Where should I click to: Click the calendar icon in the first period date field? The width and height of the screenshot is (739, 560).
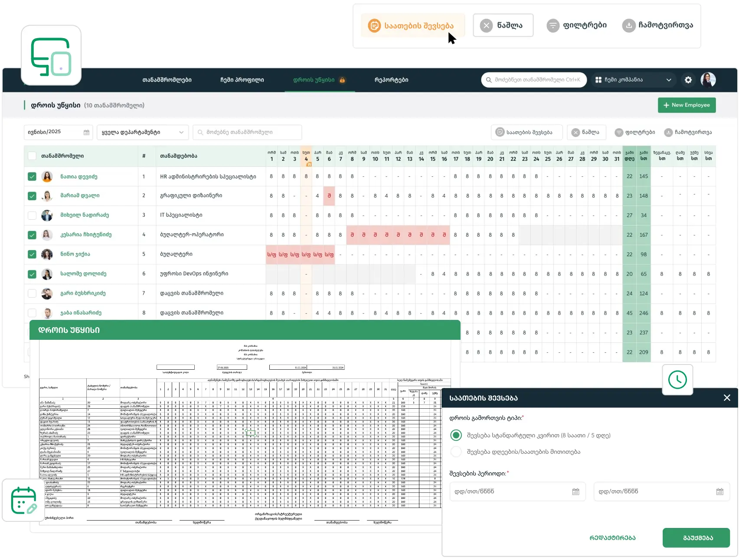pos(576,492)
